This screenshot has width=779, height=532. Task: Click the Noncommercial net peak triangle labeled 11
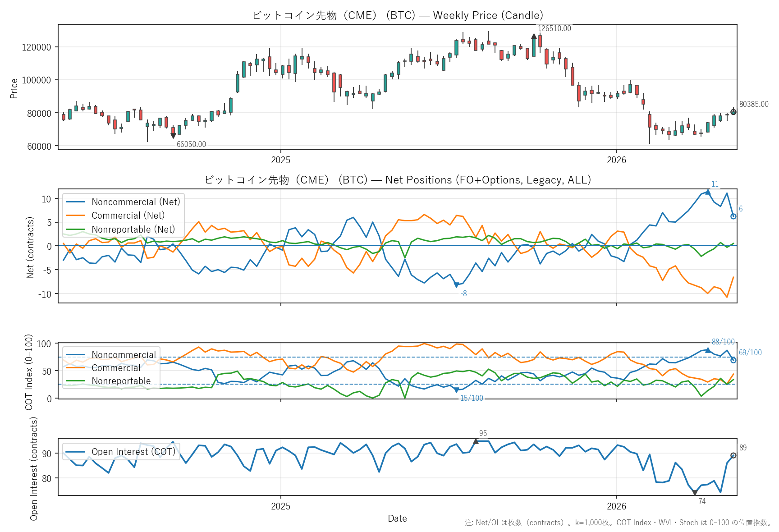(708, 192)
